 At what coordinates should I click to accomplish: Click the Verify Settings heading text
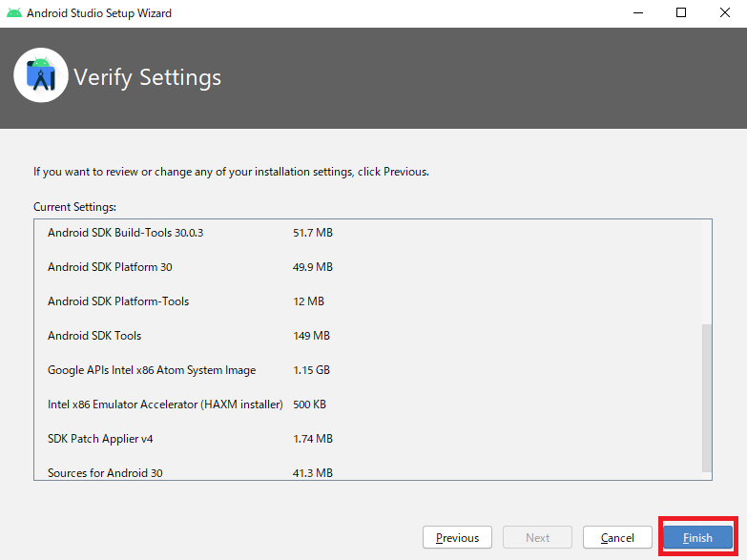(147, 77)
